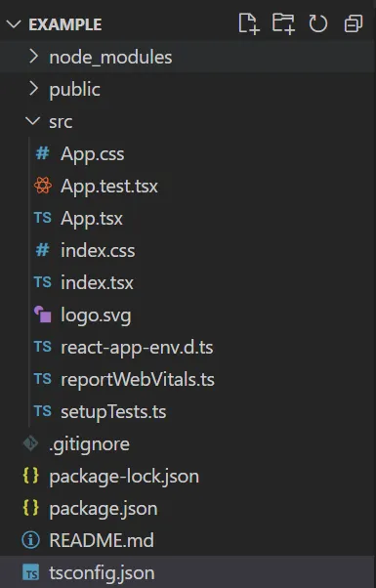The width and height of the screenshot is (376, 588).
Task: Click the TS icon beside tsconfig.json
Action: (x=30, y=572)
